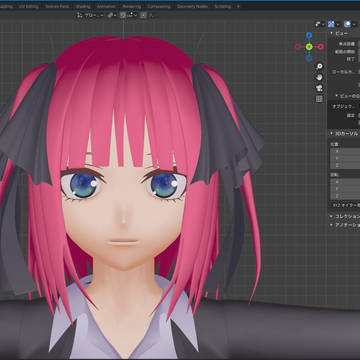Open the pivot point link dropdown
The width and height of the screenshot is (360, 360).
point(112,15)
